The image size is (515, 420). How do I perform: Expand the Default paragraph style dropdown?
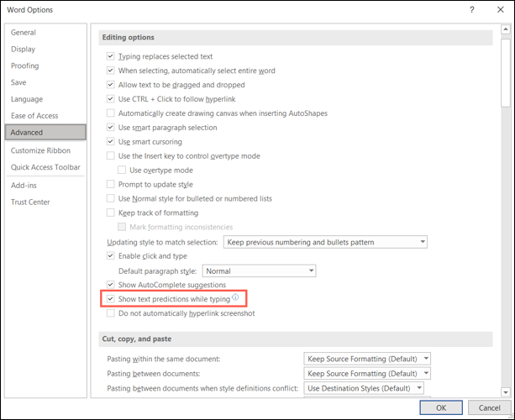[x=260, y=271]
